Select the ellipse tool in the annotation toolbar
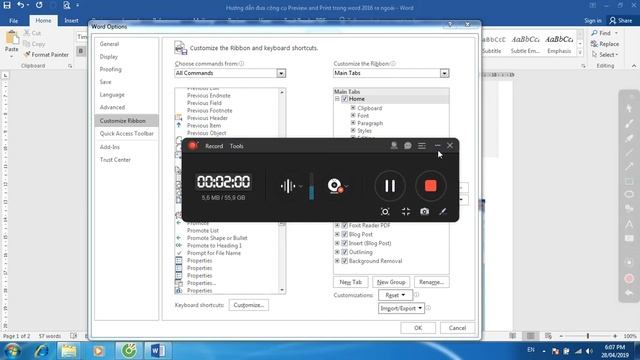The width and height of the screenshot is (640, 360). 629,195
